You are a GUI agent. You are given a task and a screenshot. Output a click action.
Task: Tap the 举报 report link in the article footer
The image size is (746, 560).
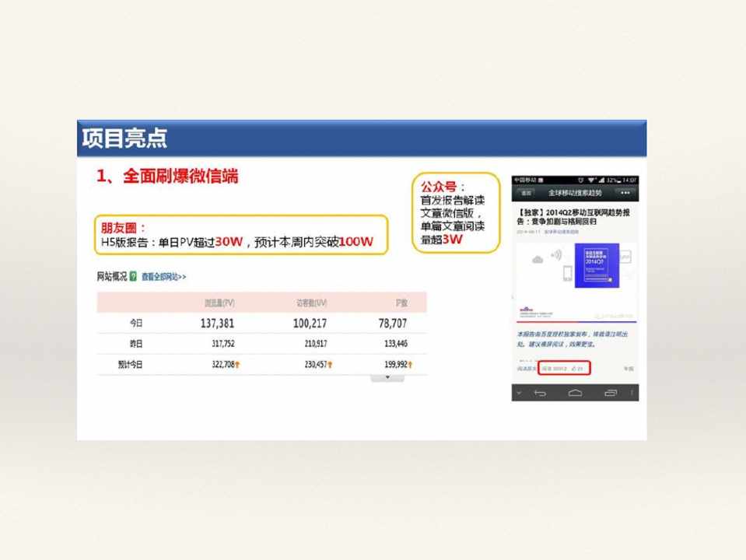[628, 368]
